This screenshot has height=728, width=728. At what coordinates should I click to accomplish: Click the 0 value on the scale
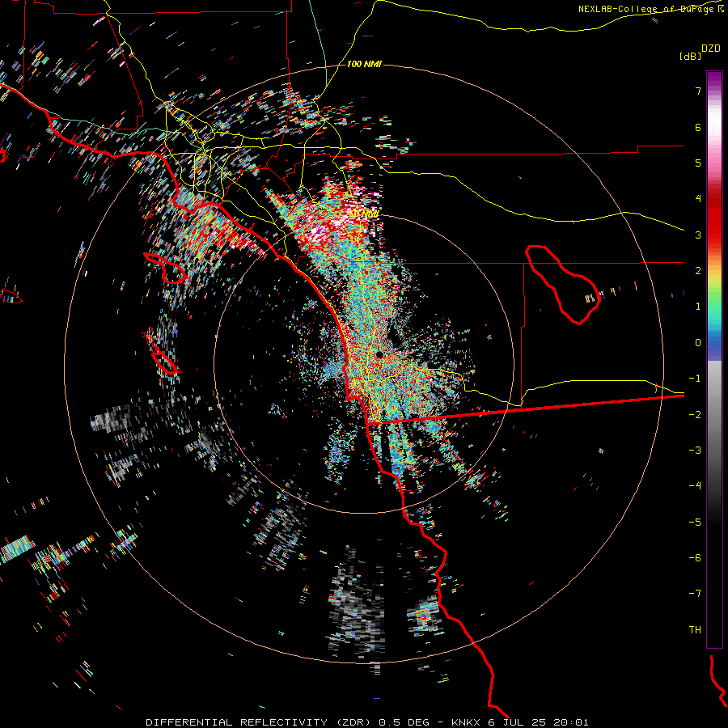click(698, 343)
